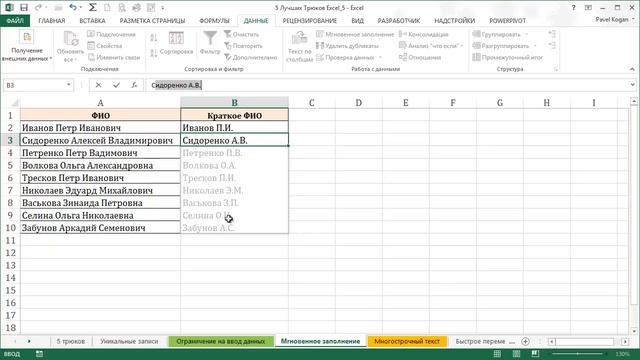Open Отношения relationships

point(420,57)
